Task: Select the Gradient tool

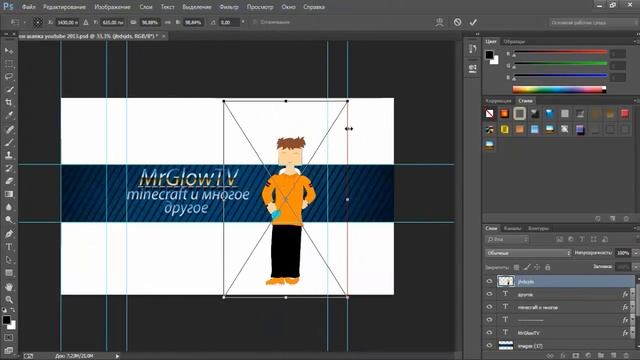Action: point(9,194)
